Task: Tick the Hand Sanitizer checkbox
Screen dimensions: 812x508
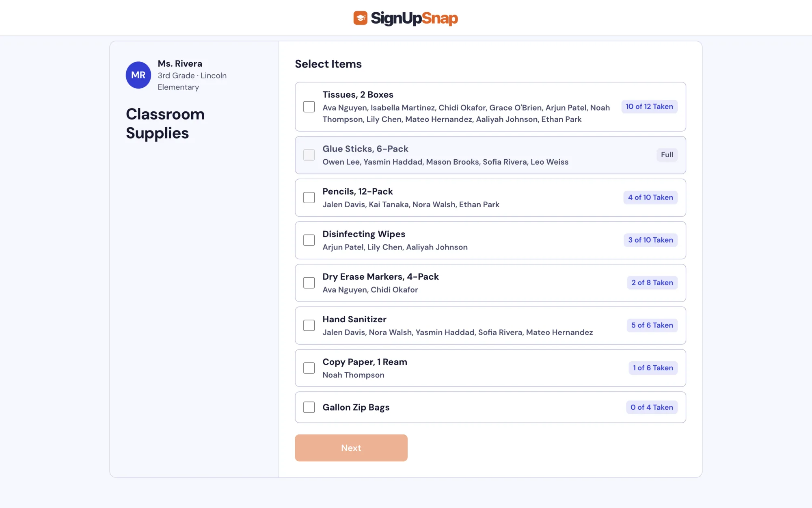Action: pyautogui.click(x=309, y=326)
